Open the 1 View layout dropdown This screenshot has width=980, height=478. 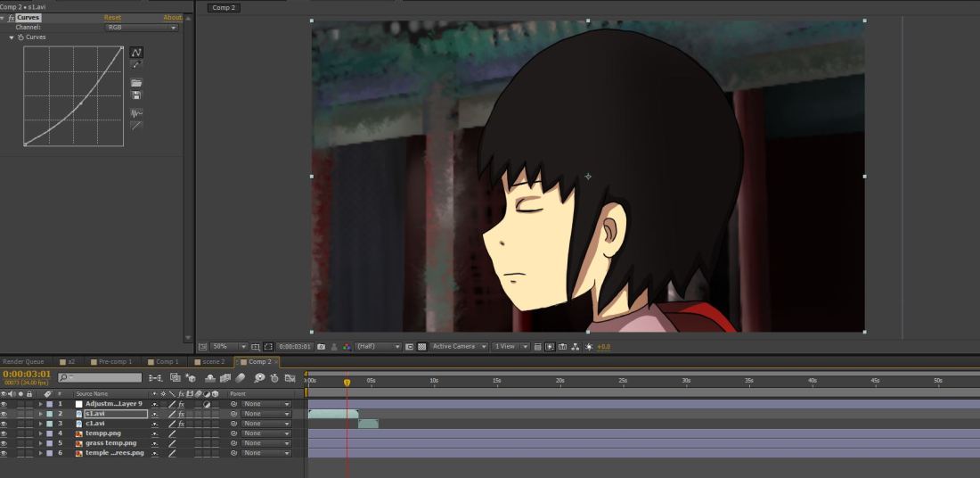click(x=510, y=347)
